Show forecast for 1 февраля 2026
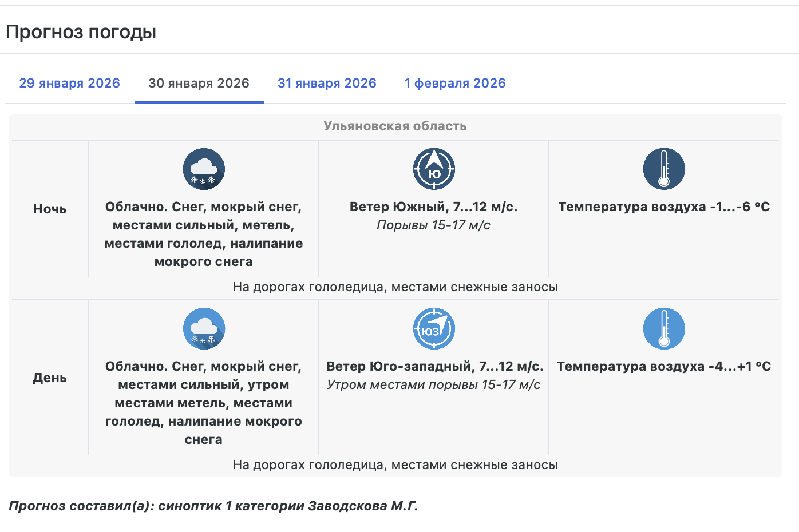This screenshot has width=799, height=532. tap(455, 84)
